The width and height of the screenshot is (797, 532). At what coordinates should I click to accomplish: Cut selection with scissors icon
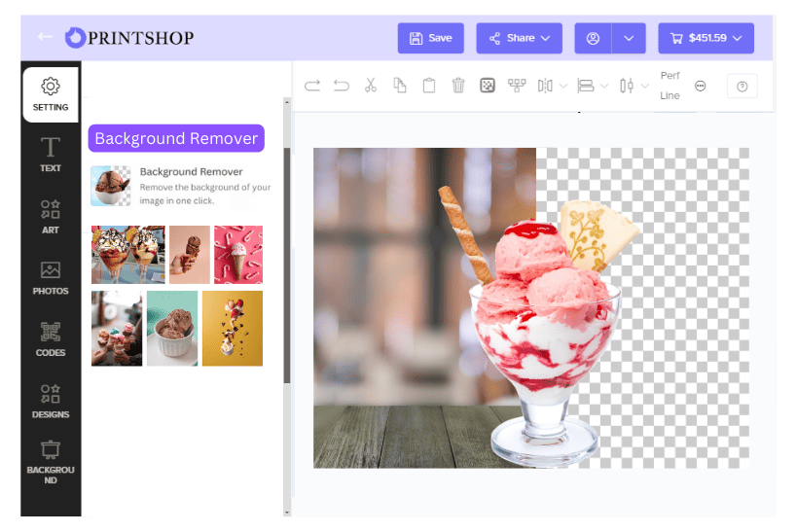371,86
